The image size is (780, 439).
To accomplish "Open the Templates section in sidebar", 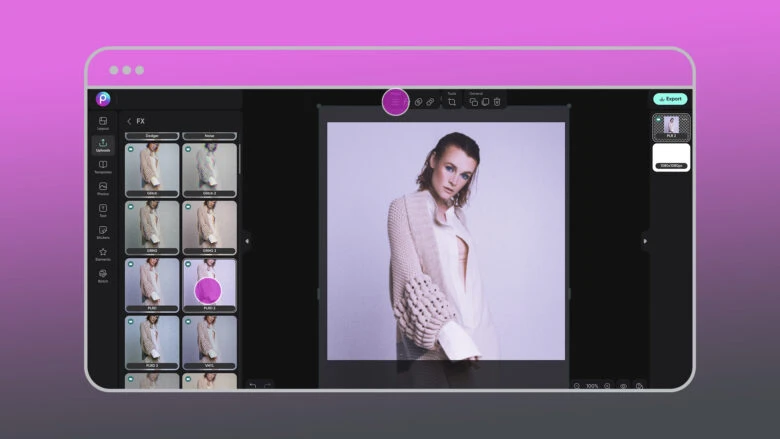I will point(103,166).
